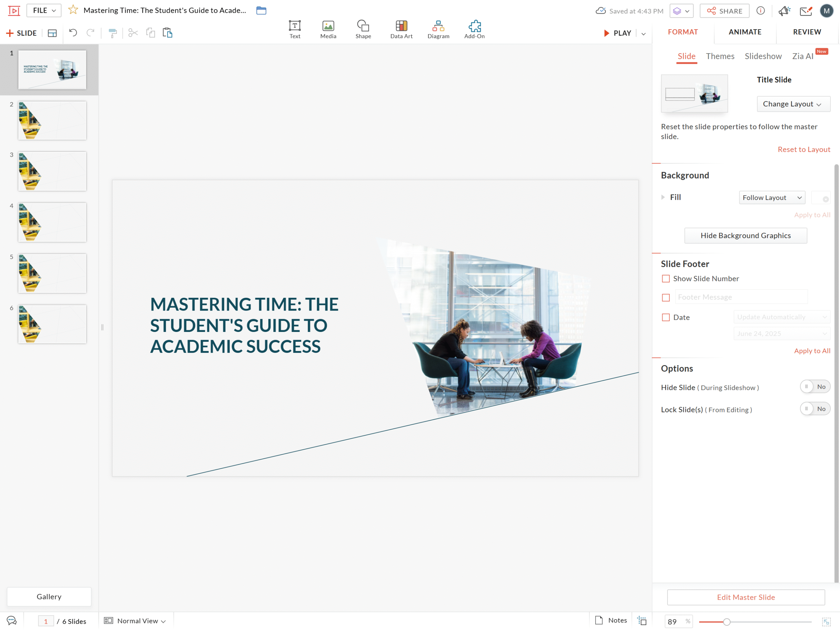Open the Themes tab
This screenshot has width=840, height=630.
tap(720, 56)
